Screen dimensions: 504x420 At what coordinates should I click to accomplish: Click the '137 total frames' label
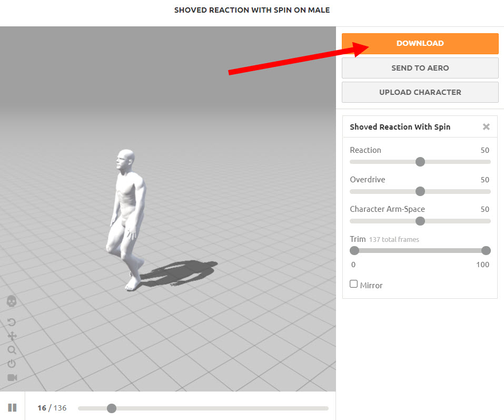[394, 240]
